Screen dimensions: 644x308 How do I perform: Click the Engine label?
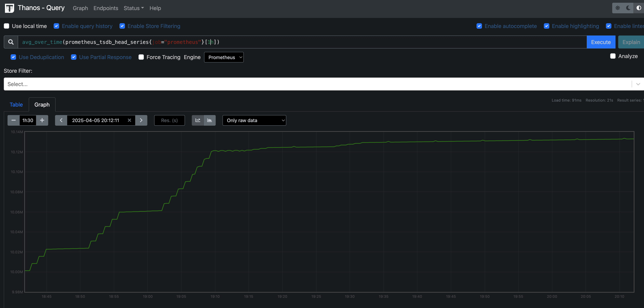coord(192,57)
